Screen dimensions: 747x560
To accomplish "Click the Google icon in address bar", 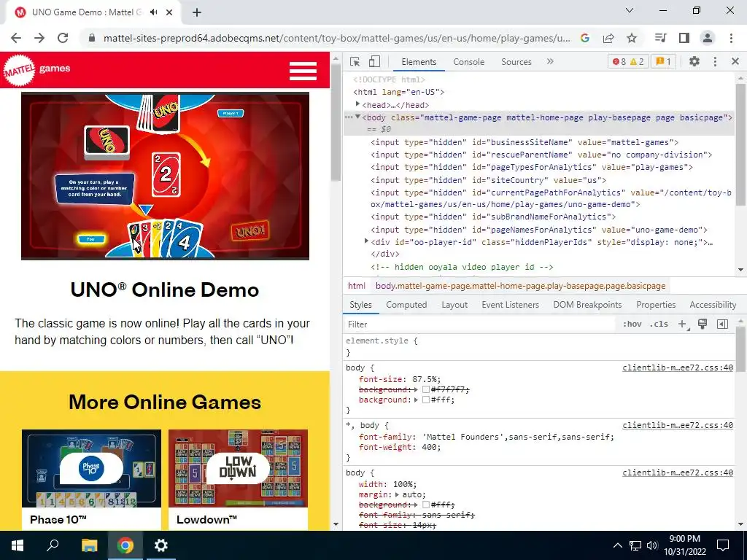I will (585, 38).
